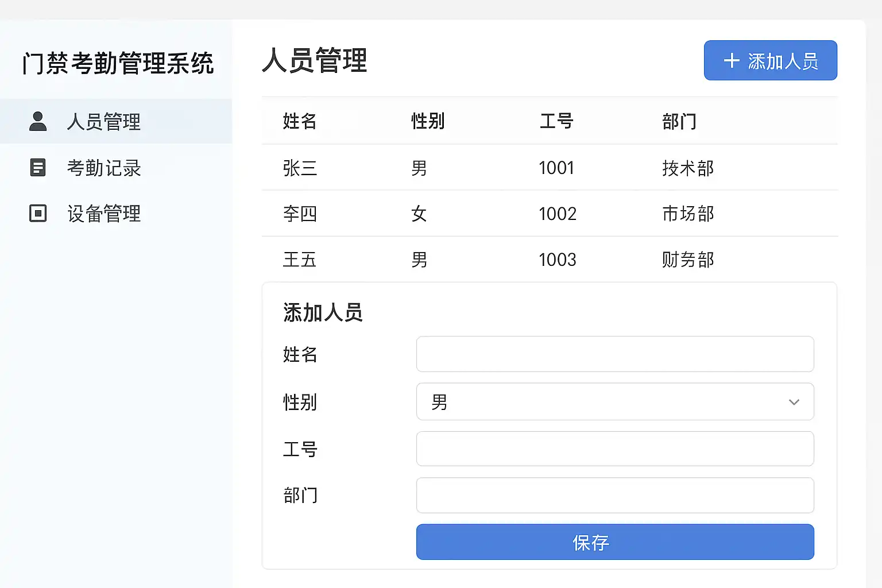Open 设备管理 sidebar menu item
The width and height of the screenshot is (882, 588).
tap(104, 214)
